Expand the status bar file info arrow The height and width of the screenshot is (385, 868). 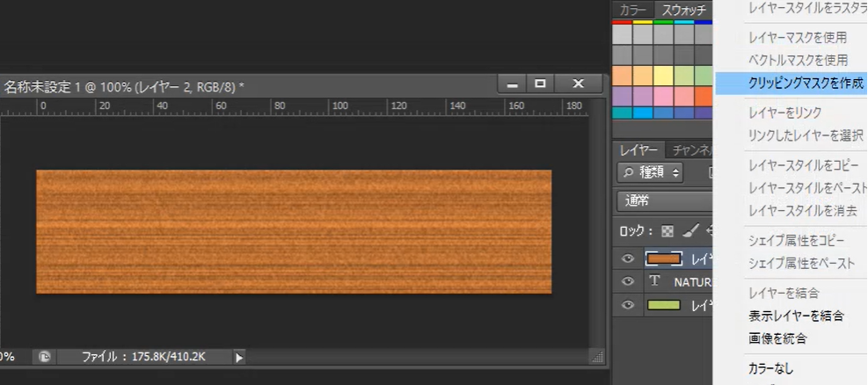238,358
